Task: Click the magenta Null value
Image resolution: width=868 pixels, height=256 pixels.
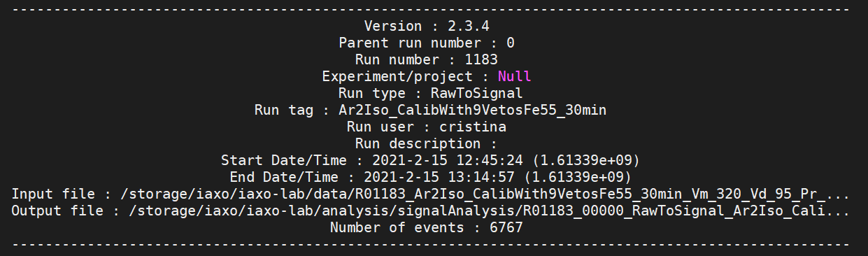Action: click(514, 76)
